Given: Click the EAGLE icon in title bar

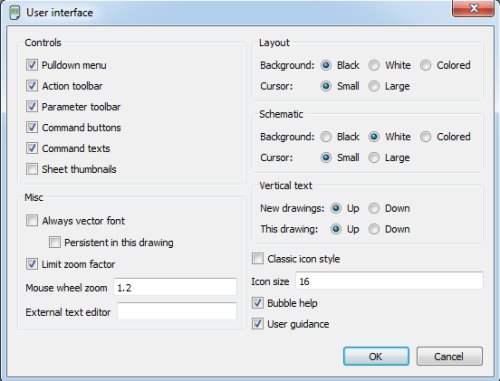Looking at the screenshot, I should tap(14, 13).
